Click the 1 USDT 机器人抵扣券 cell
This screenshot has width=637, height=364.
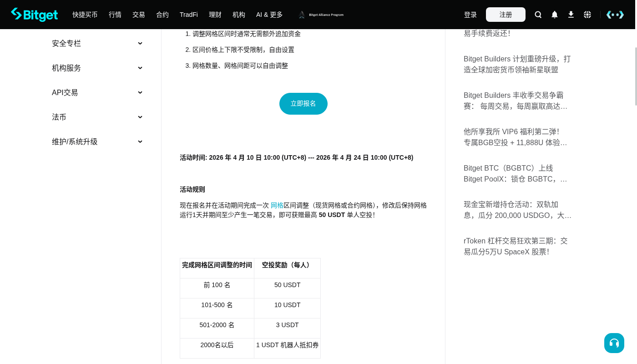288,348
